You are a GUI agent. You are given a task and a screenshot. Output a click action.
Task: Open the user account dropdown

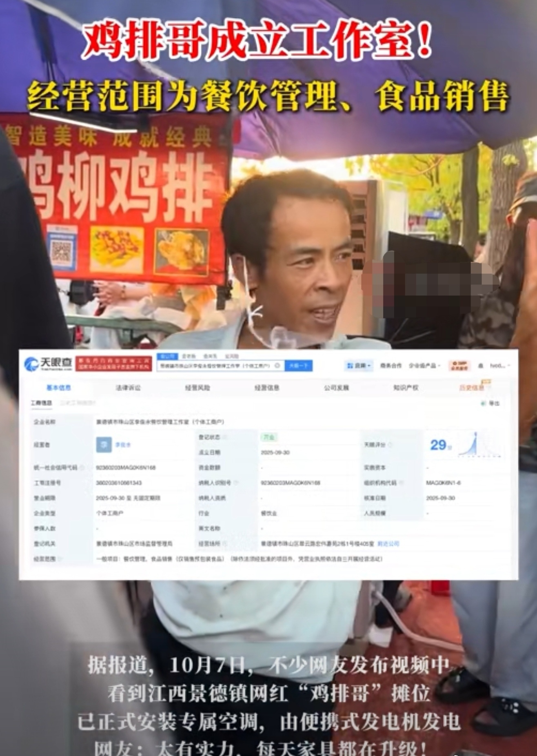tap(500, 366)
